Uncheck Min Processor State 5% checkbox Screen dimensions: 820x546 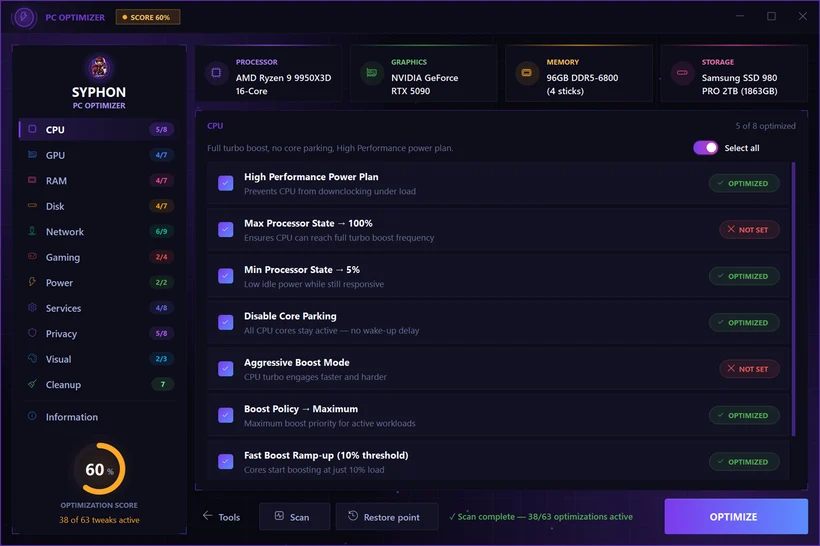(x=225, y=276)
